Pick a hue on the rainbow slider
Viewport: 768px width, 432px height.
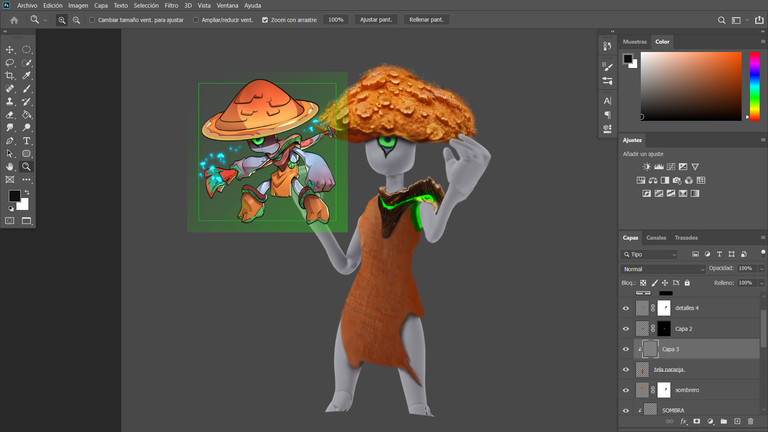pyautogui.click(x=755, y=86)
